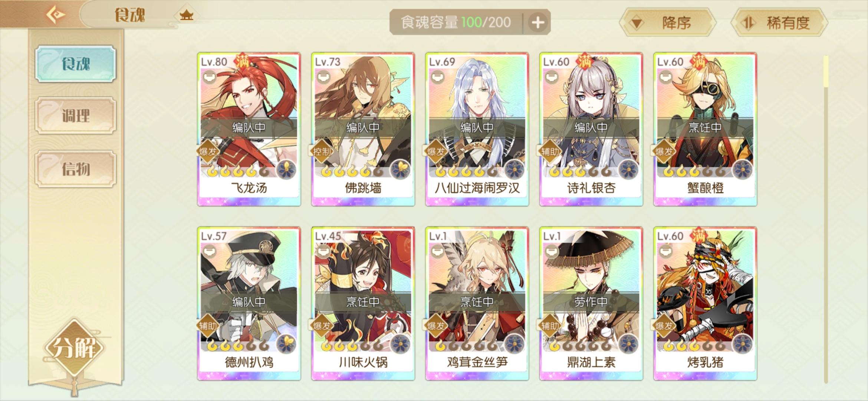Click the 辅助 role badge on 诗礼银杏

[x=549, y=151]
